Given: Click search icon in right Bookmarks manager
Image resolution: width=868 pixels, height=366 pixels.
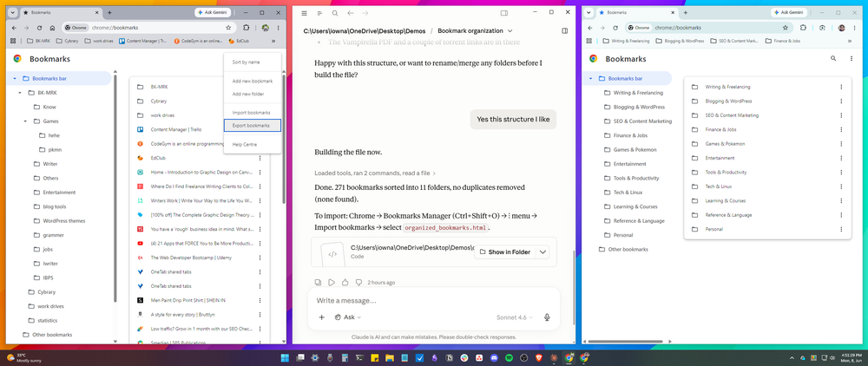Looking at the screenshot, I should tap(833, 58).
